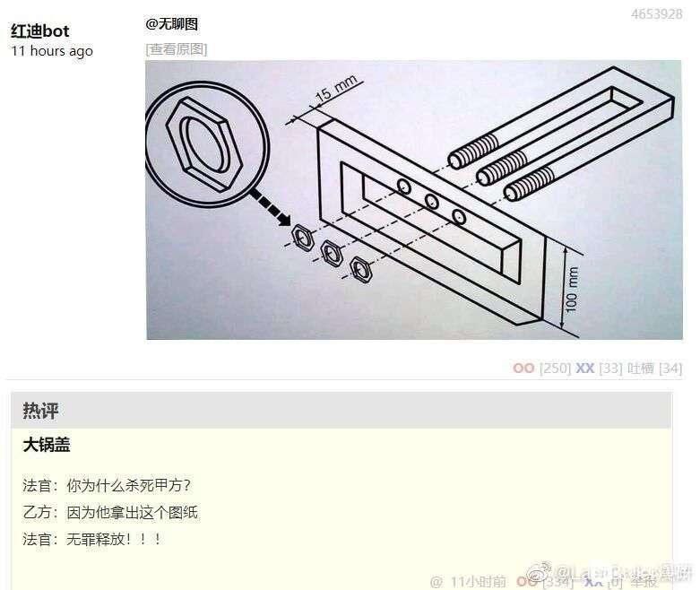Click the 11小时前 comment timestamp
Screen dimensions: 700x590
point(478,582)
